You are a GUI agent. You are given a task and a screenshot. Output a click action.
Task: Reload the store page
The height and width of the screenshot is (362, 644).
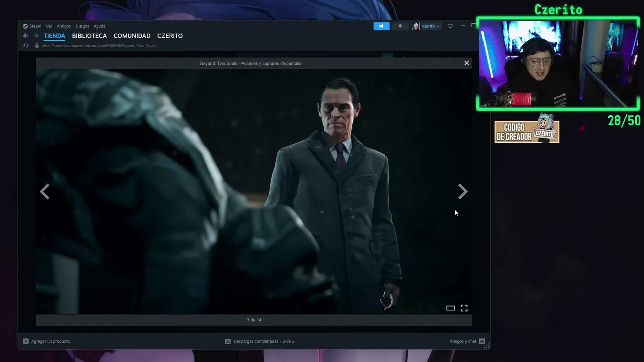[26, 46]
